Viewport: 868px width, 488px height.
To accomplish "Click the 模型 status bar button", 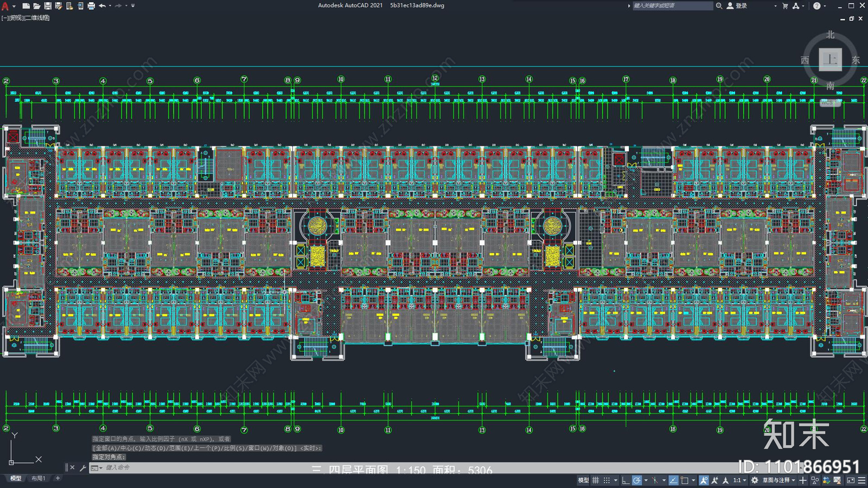I will [x=583, y=480].
